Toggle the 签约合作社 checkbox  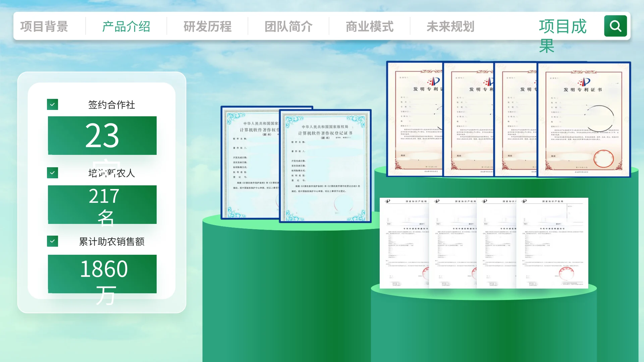tap(52, 104)
